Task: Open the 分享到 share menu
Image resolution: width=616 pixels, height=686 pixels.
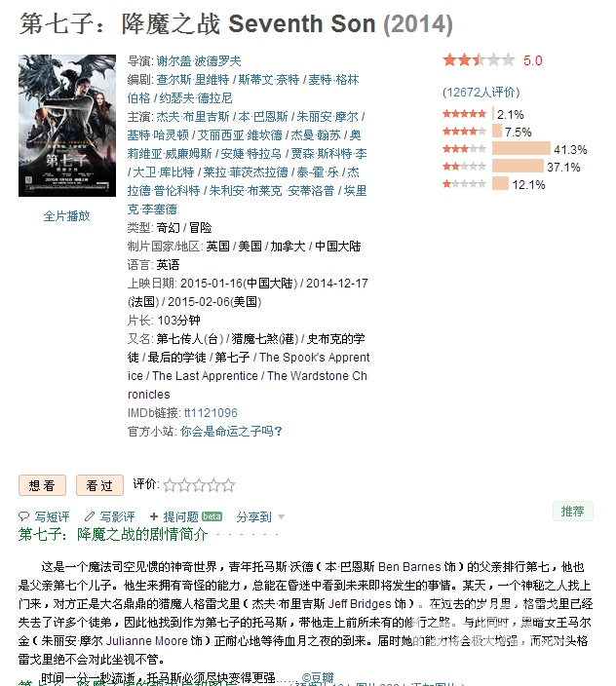Action: pos(254,516)
